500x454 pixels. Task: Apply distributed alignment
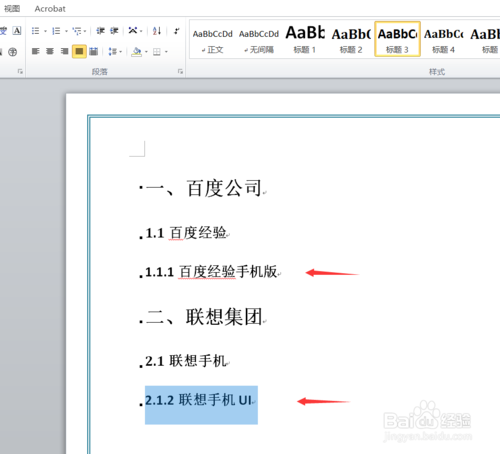coord(94,51)
